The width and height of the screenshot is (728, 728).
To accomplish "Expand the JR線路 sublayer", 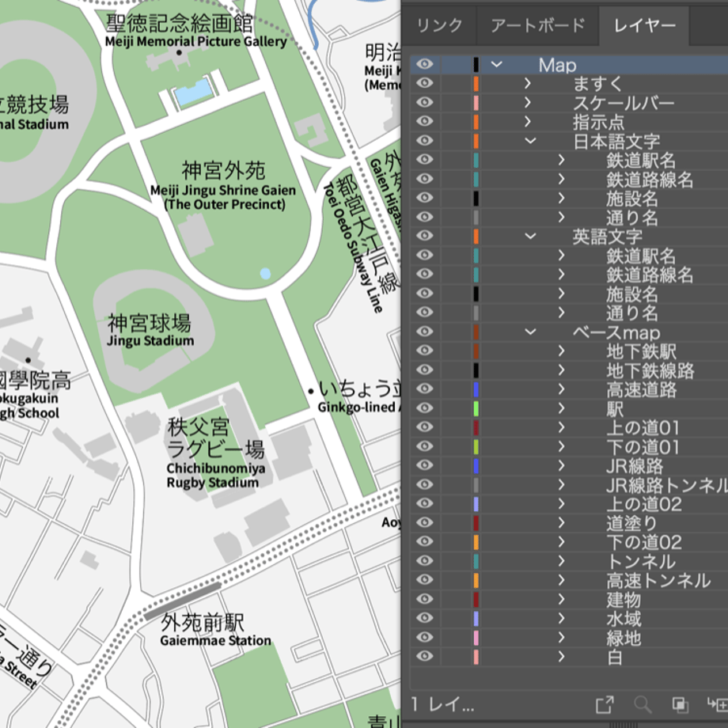I will click(x=561, y=465).
